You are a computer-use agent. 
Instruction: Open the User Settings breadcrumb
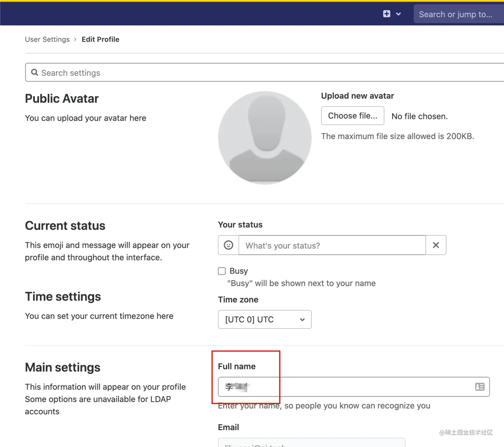click(x=47, y=39)
